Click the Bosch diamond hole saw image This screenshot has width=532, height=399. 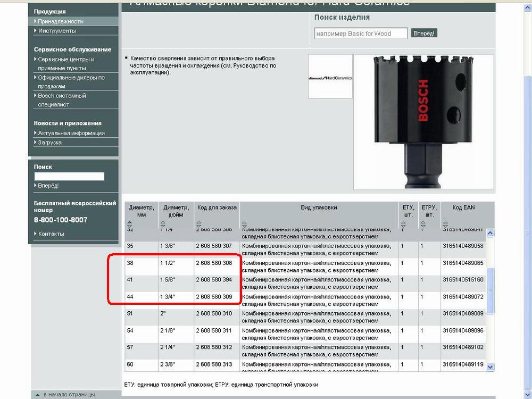tap(423, 122)
